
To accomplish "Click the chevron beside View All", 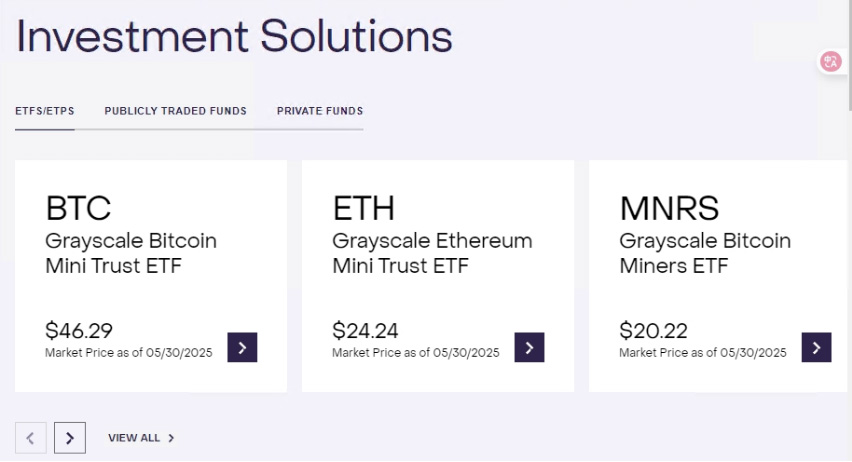I will pos(171,438).
